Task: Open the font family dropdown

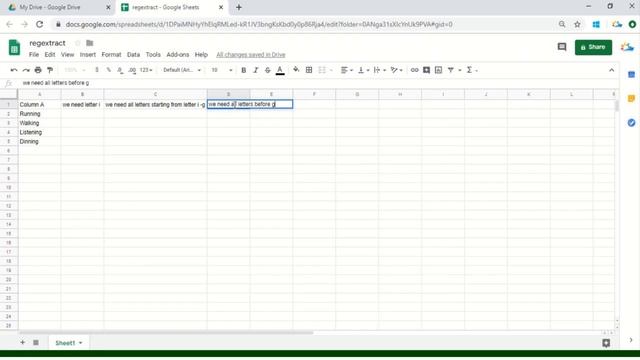Action: [x=182, y=70]
